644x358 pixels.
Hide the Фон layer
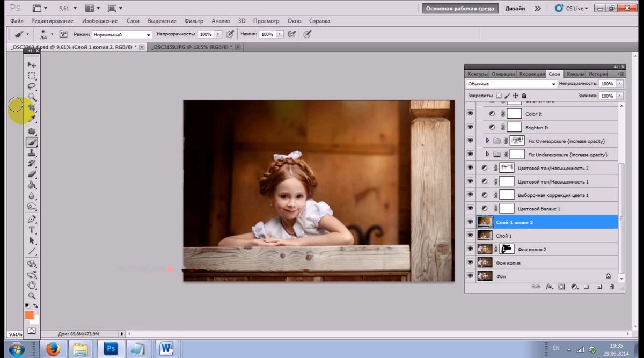(x=470, y=276)
